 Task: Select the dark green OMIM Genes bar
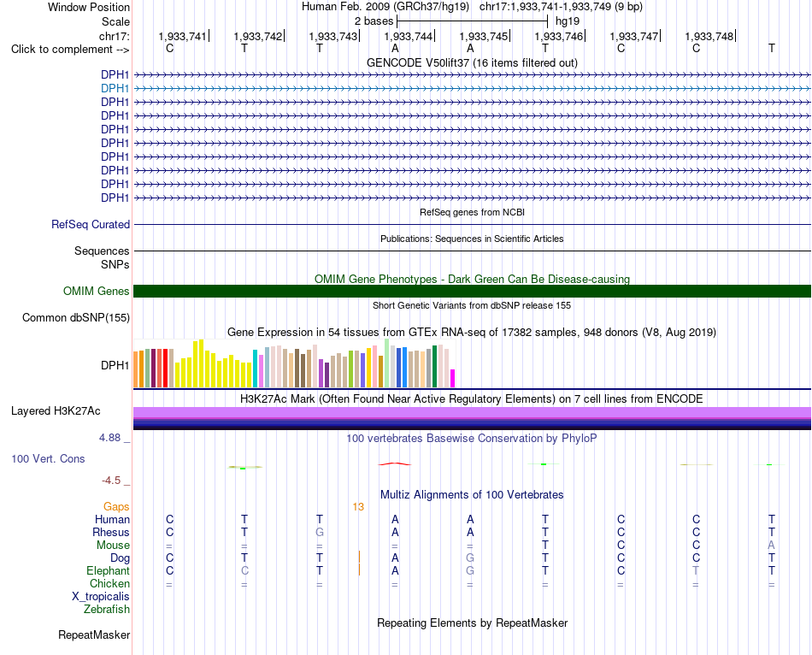pos(472,292)
